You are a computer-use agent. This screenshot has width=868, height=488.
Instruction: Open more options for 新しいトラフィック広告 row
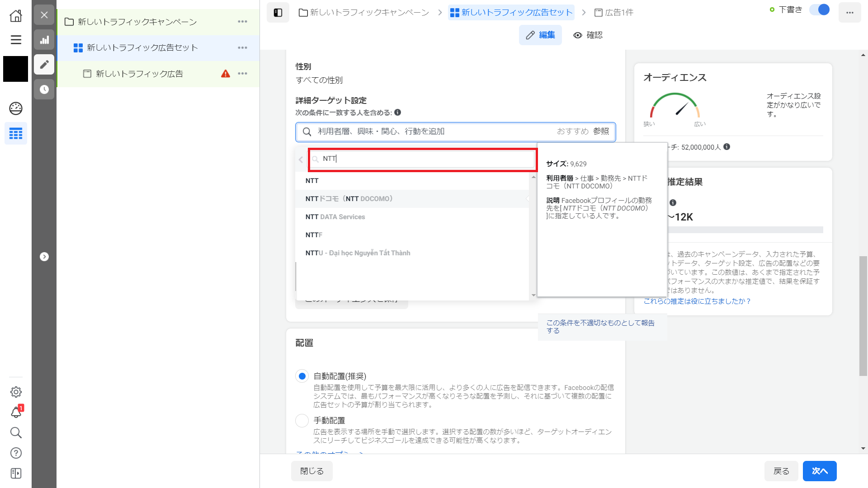click(x=243, y=74)
